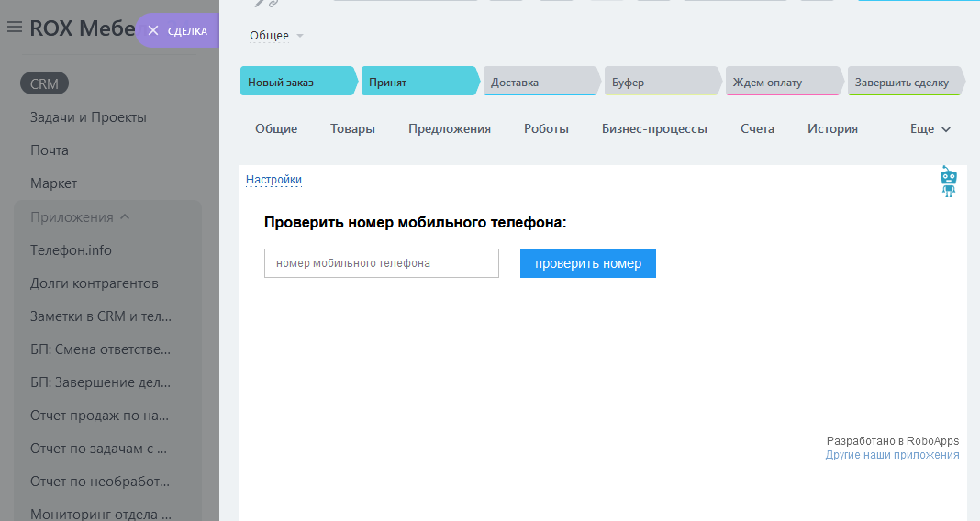Select CRM in the left sidebar
The image size is (980, 521).
click(x=44, y=83)
